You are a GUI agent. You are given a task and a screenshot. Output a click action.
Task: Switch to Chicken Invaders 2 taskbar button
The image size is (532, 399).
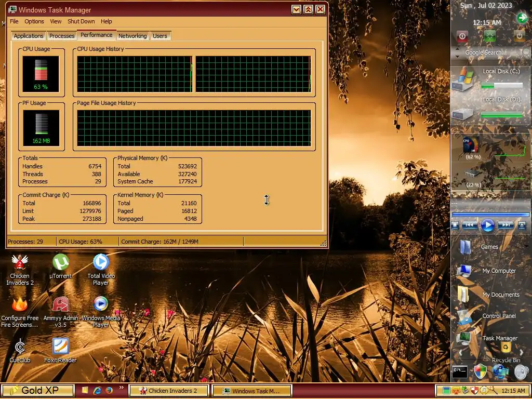(168, 391)
